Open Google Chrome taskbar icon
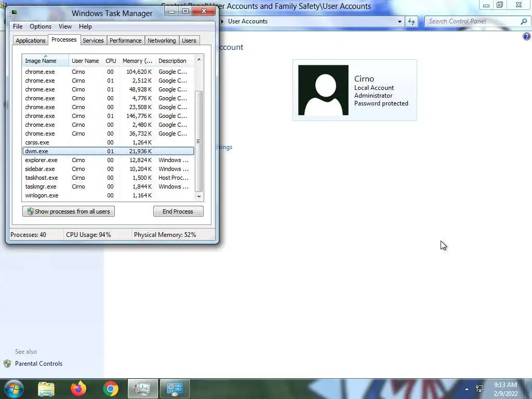 (111, 389)
